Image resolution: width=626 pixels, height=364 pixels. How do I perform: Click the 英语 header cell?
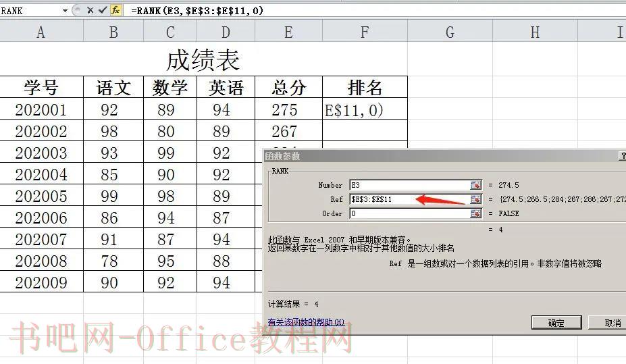coord(226,87)
